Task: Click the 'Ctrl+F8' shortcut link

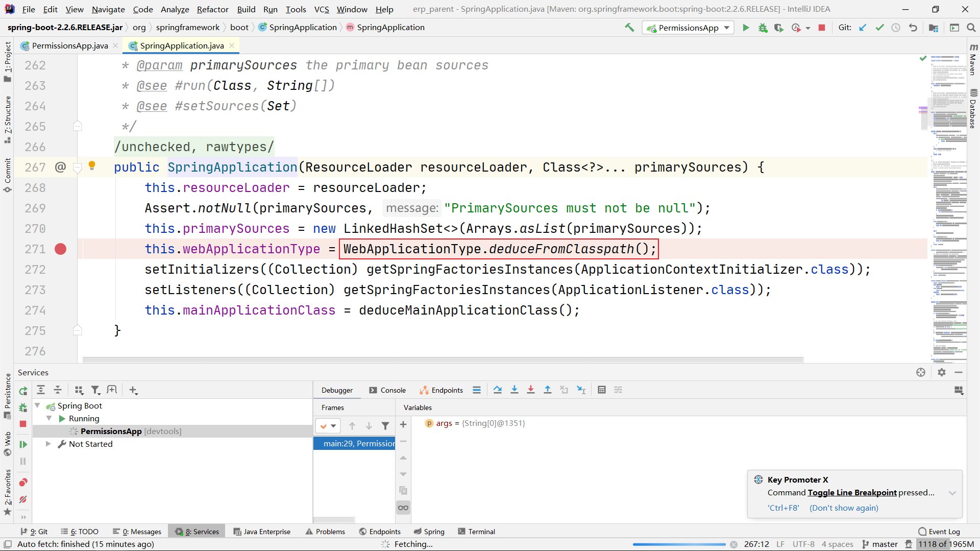Action: click(783, 508)
